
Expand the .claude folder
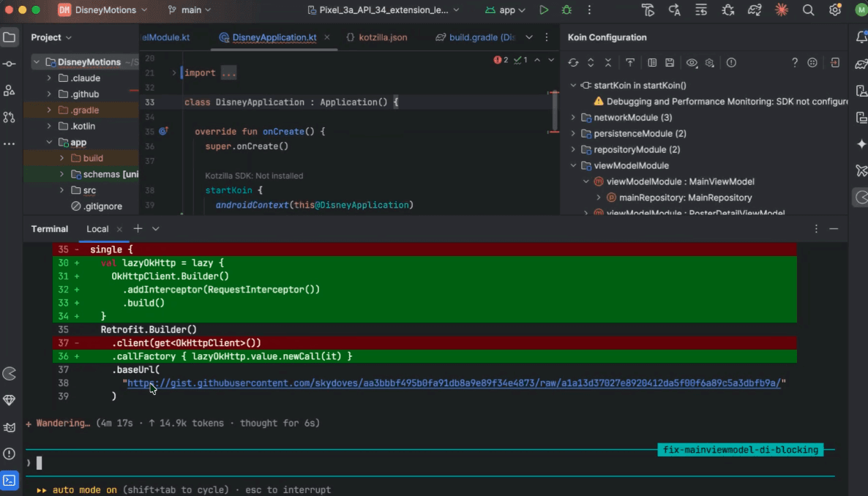pyautogui.click(x=49, y=78)
